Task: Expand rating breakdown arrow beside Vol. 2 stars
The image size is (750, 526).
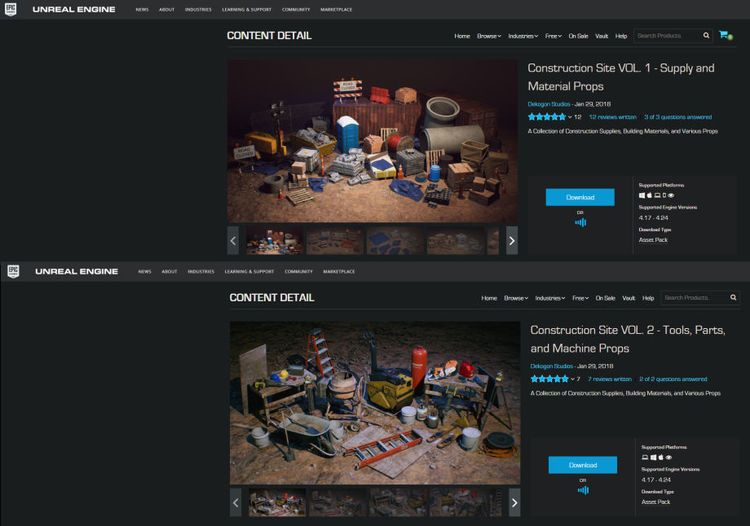Action: pos(573,379)
